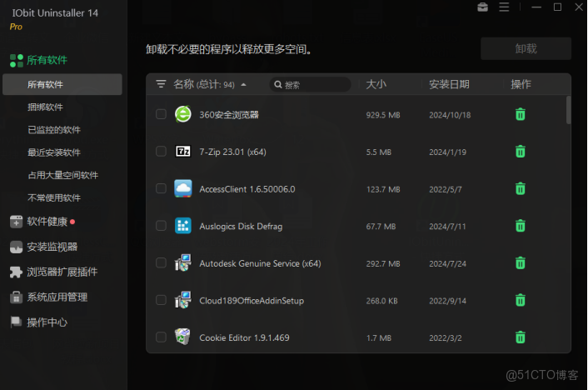This screenshot has width=588, height=390.
Task: Check the box for 360安全浏览器
Action: [161, 114]
